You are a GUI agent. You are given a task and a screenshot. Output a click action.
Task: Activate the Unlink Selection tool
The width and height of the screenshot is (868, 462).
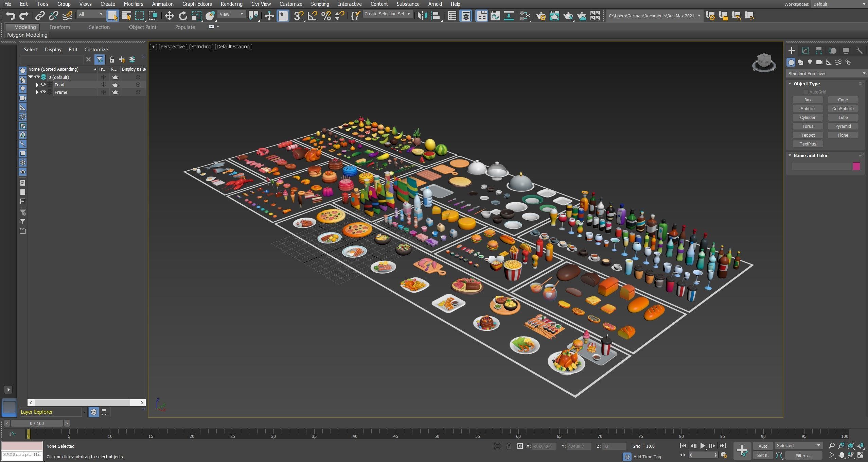coord(53,16)
